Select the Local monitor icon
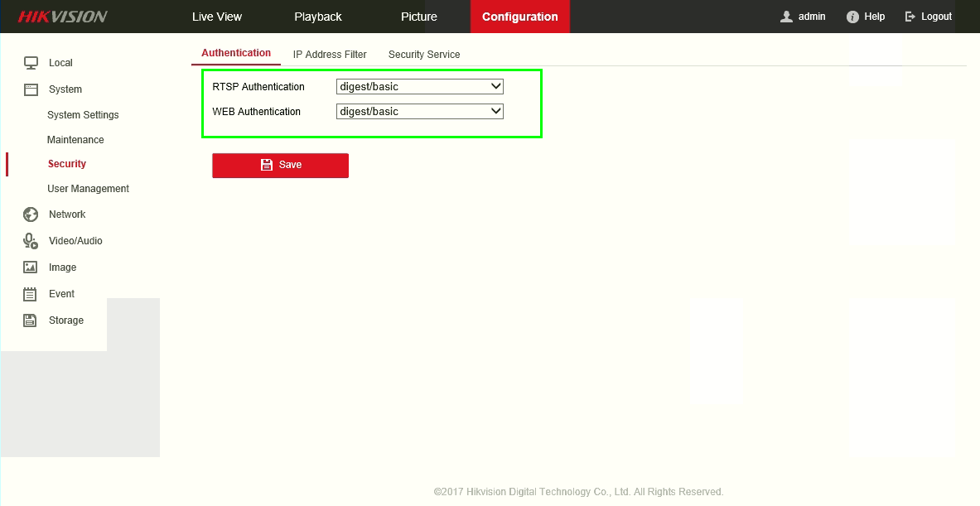 (x=31, y=62)
